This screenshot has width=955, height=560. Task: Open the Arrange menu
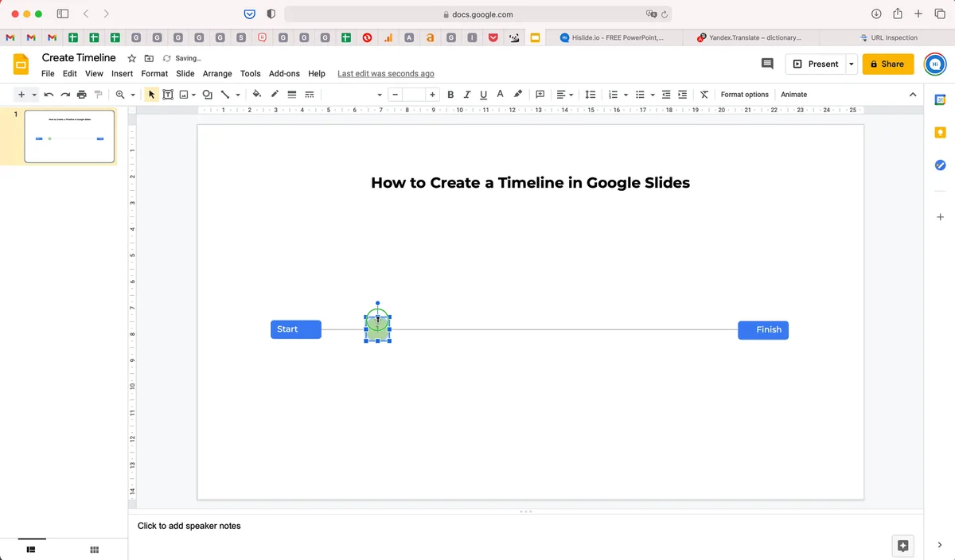[x=217, y=73]
